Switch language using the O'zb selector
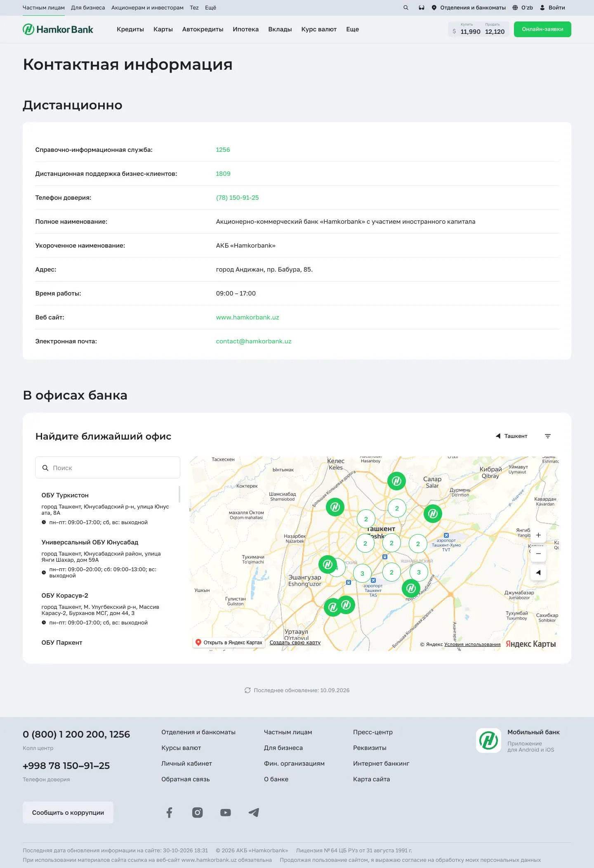The image size is (594, 868). point(523,8)
